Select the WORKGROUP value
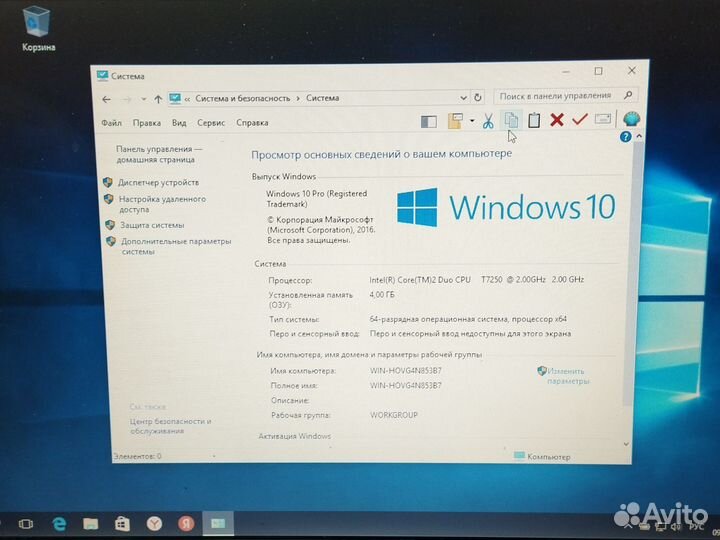The image size is (720, 540). click(394, 415)
